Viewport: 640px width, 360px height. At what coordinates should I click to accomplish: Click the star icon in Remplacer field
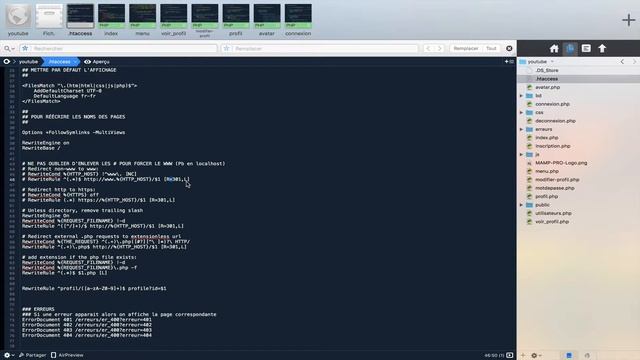click(x=227, y=48)
